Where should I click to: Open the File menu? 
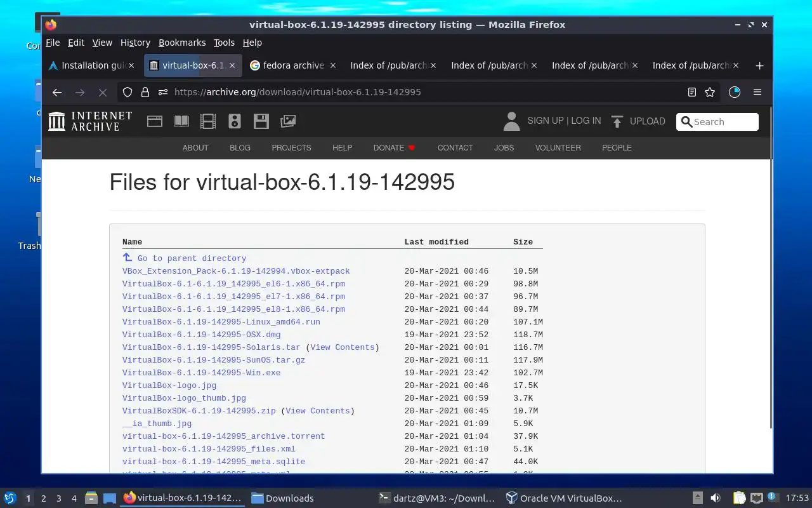[53, 43]
